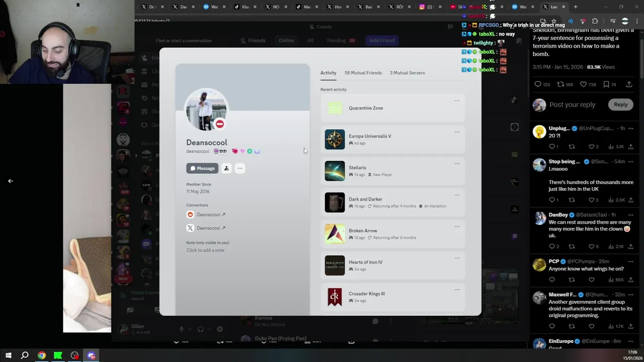This screenshot has width=644, height=362.
Task: Open options menu for Hearts of Iron IV
Action: coord(457,258)
